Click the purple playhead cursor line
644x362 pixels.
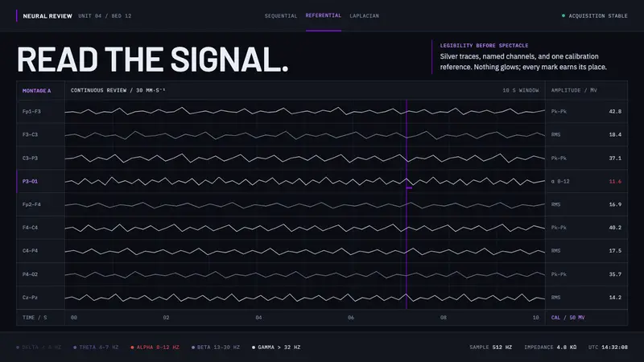pos(407,204)
